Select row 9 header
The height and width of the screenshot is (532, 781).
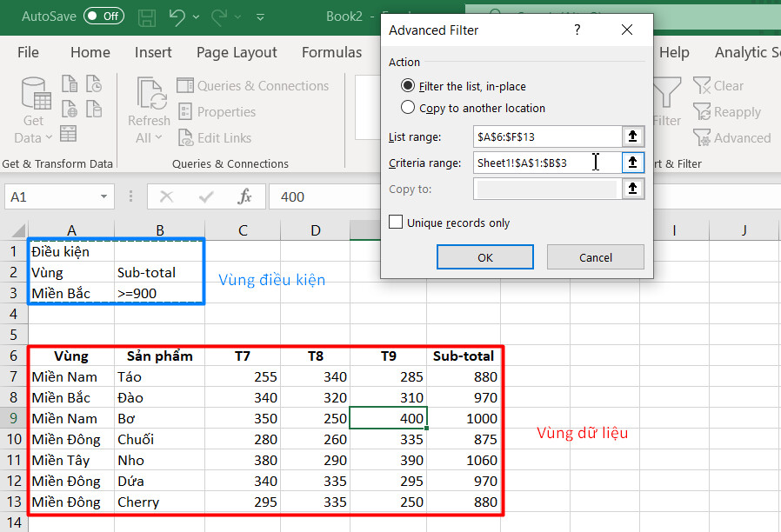(13, 418)
